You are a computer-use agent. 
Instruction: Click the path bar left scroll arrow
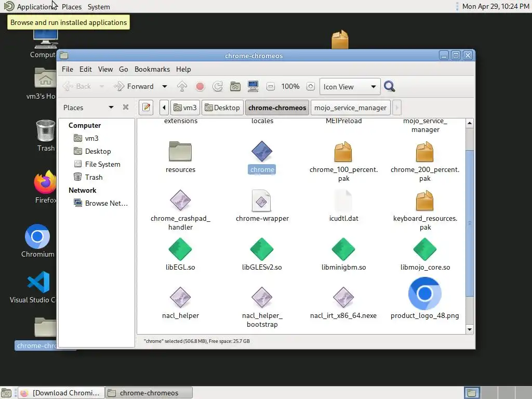point(164,108)
